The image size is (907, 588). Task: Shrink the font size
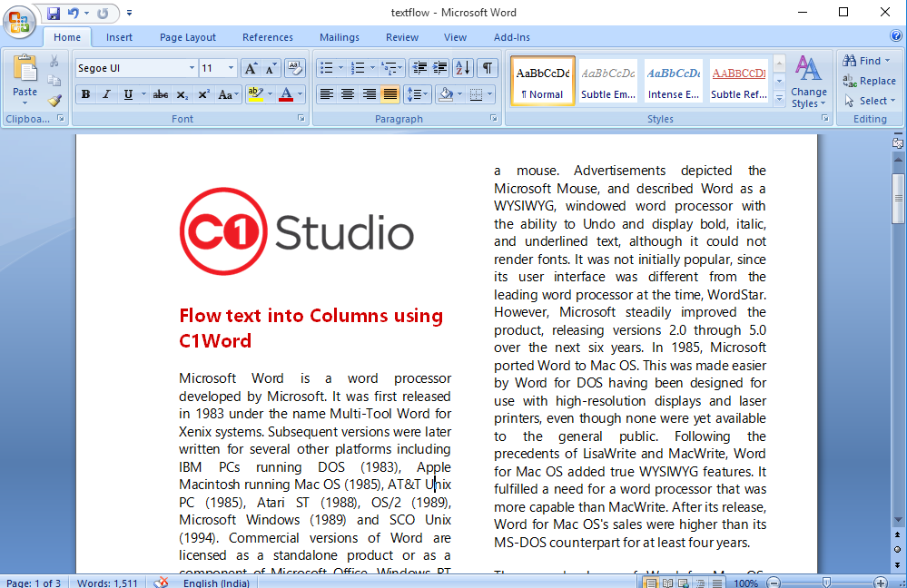tap(271, 68)
